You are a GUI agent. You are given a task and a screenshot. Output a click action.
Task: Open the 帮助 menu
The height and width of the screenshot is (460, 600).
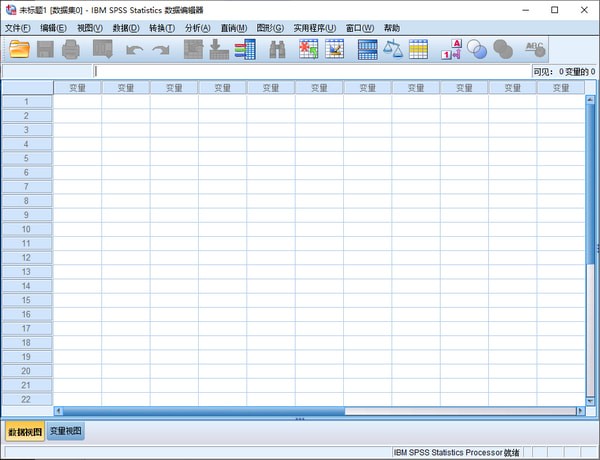(391, 28)
